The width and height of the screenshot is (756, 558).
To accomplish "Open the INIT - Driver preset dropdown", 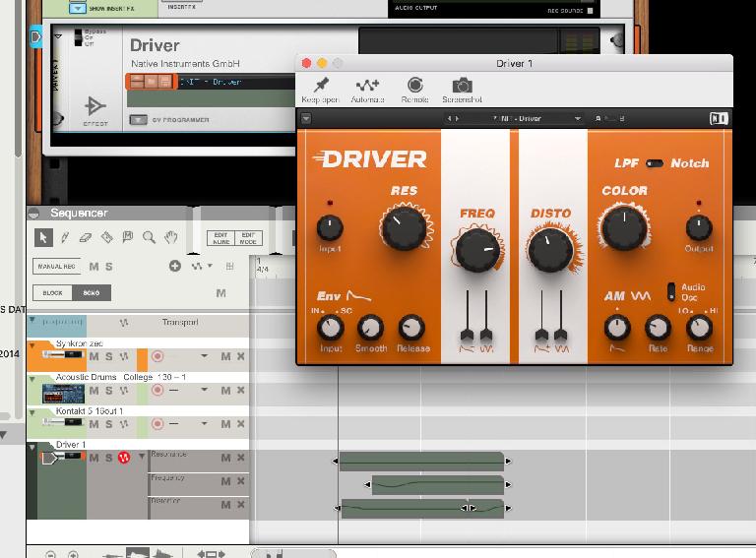I will pos(578,118).
